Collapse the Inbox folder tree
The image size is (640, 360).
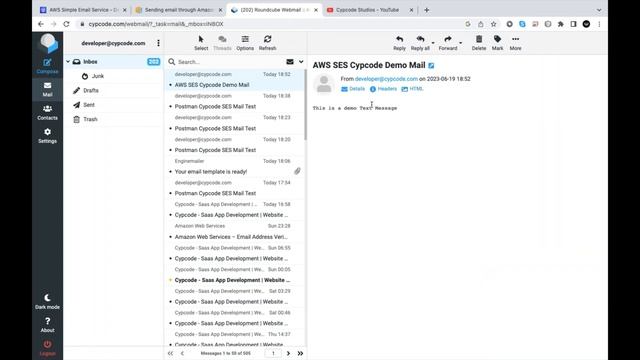68,62
